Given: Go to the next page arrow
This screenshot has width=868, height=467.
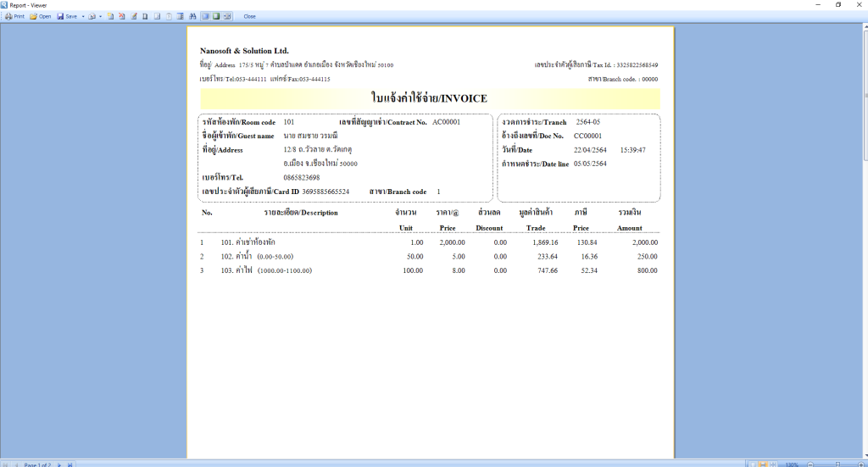Looking at the screenshot, I should point(59,464).
